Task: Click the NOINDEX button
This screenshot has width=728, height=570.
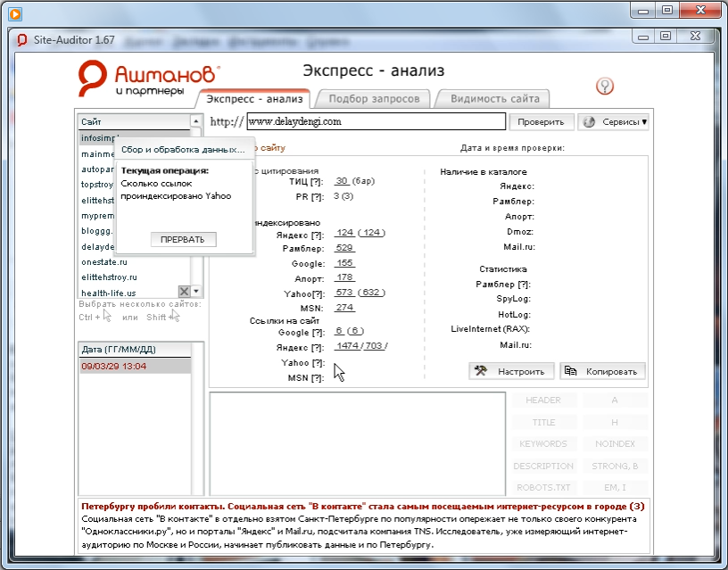Action: click(x=615, y=443)
